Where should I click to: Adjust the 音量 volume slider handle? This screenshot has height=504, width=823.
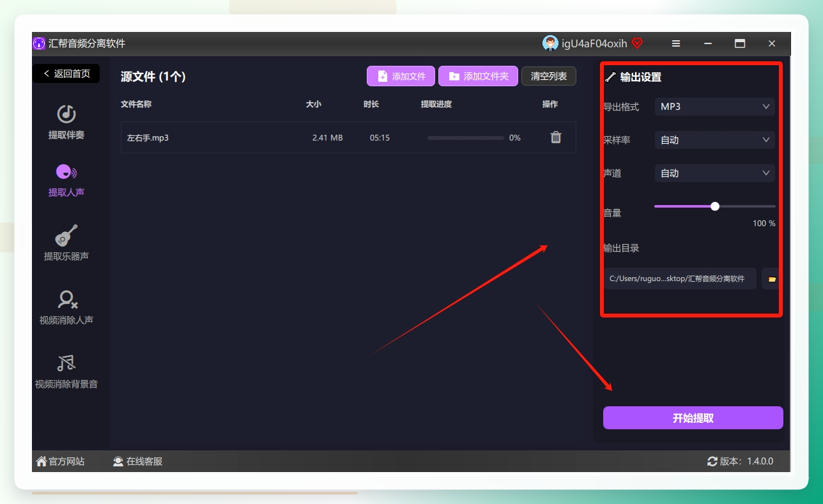715,206
